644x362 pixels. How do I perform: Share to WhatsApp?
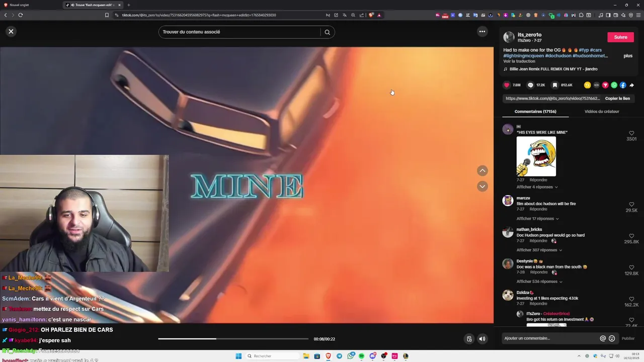tap(614, 85)
